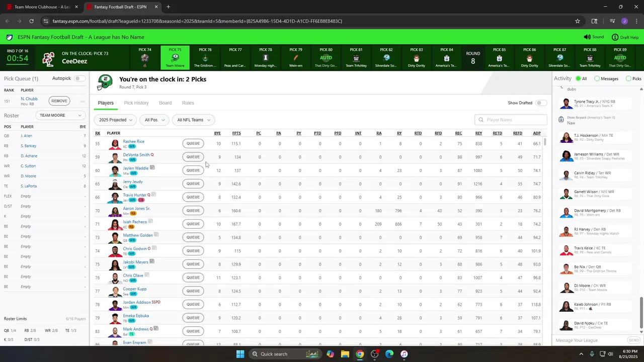The width and height of the screenshot is (644, 362).
Task: Open the All Pos. filter dropdown
Action: [154, 120]
